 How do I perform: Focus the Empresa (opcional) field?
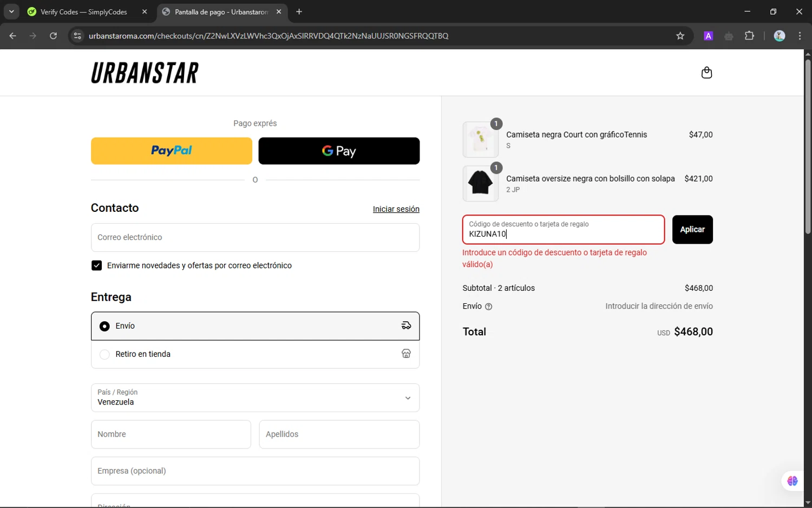point(255,471)
